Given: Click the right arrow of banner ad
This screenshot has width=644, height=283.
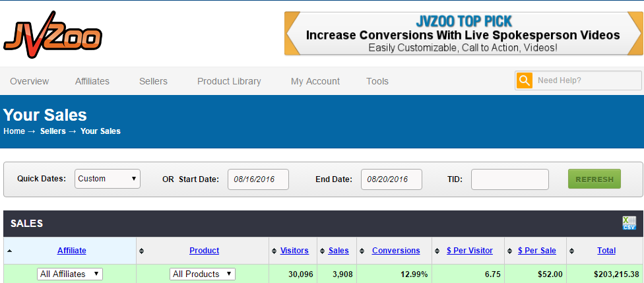Looking at the screenshot, I should tap(635, 33).
